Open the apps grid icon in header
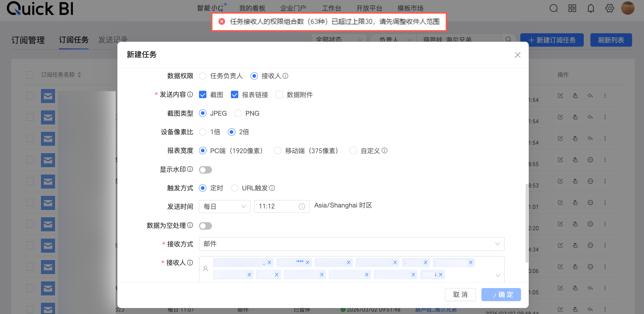 pos(572,8)
